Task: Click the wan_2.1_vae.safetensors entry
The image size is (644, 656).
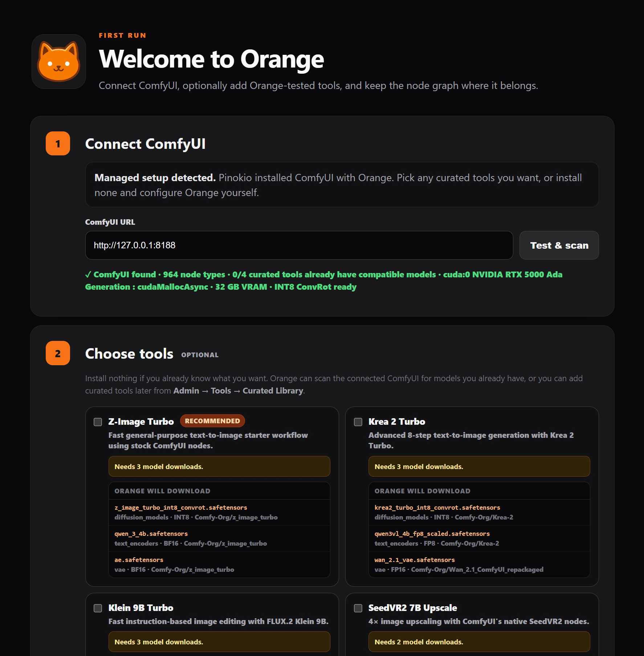Action: [x=415, y=560]
